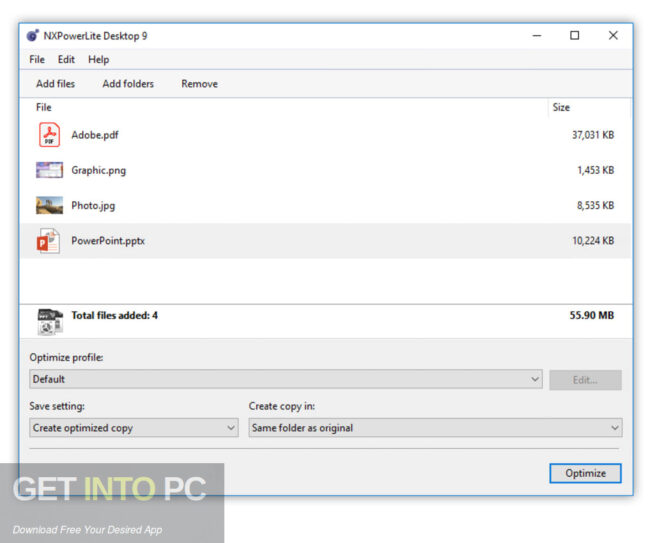
Task: Close the NXPowerLite window
Action: click(x=613, y=36)
